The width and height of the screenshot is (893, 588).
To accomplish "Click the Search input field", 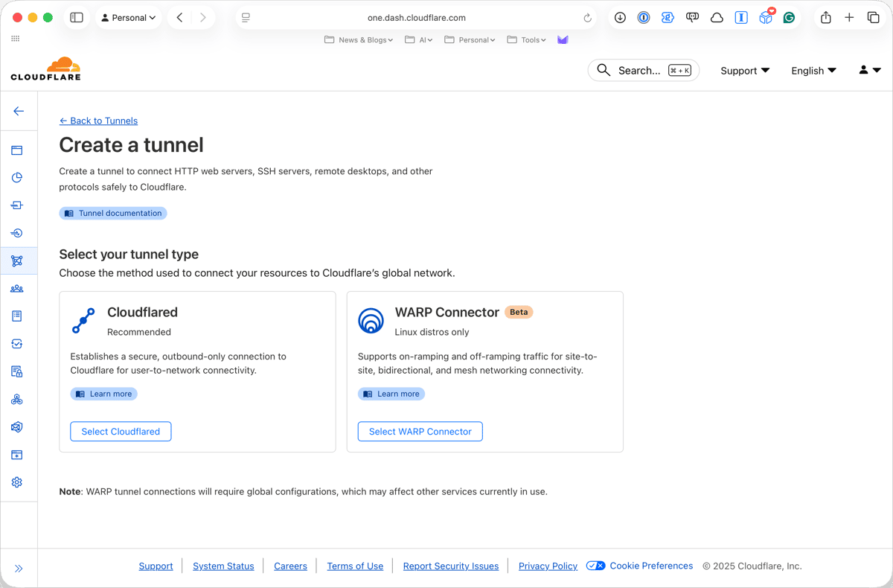I will point(643,70).
